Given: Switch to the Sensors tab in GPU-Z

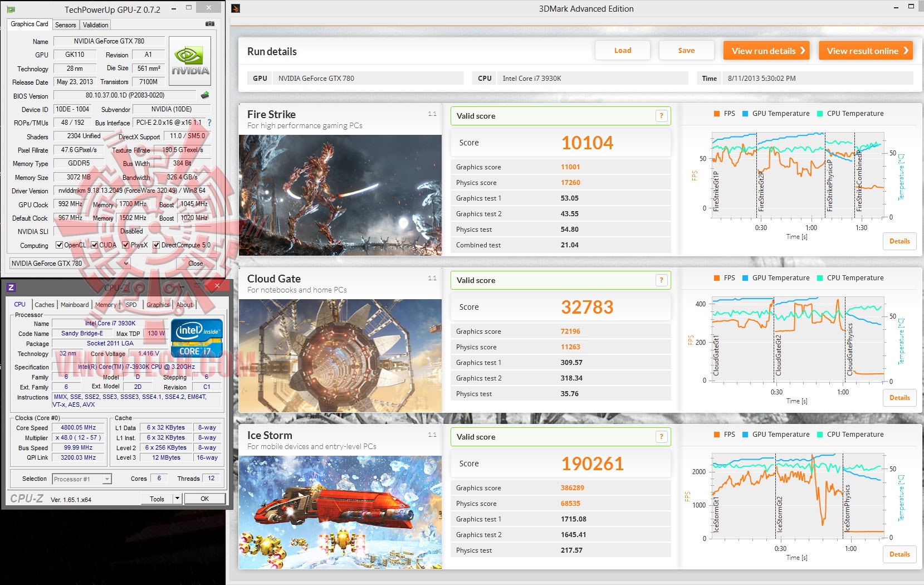Looking at the screenshot, I should 65,25.
